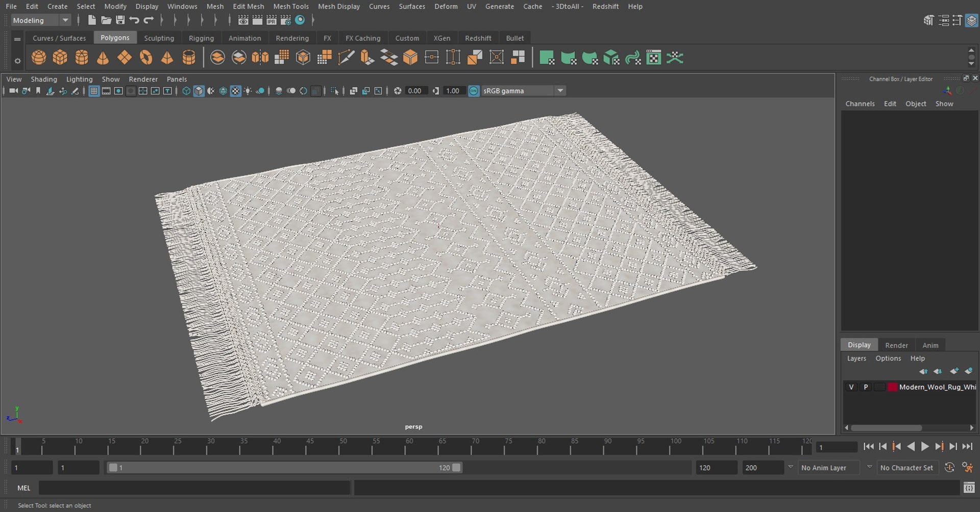Open a scene file with folder icon
Viewport: 980px width, 512px height.
pyautogui.click(x=106, y=20)
